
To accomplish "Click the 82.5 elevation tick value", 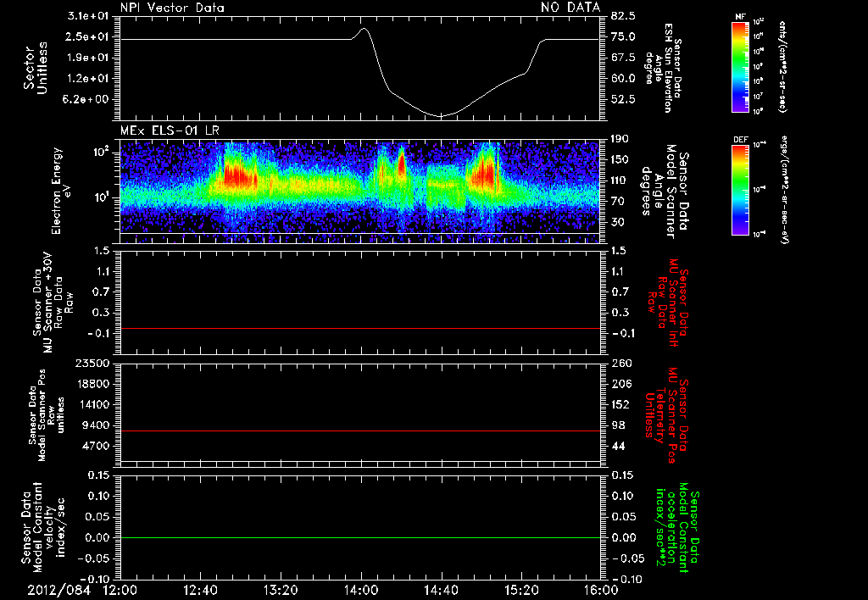I will point(623,16).
